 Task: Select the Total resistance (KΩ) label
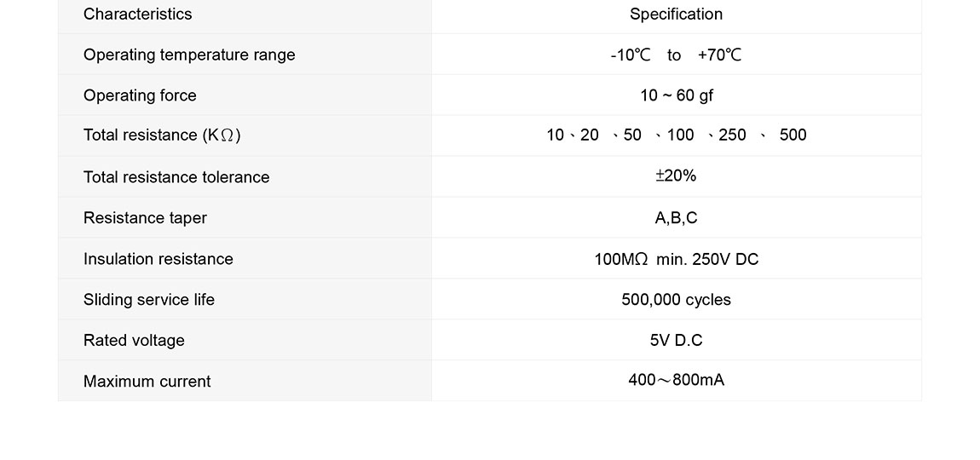coord(162,135)
